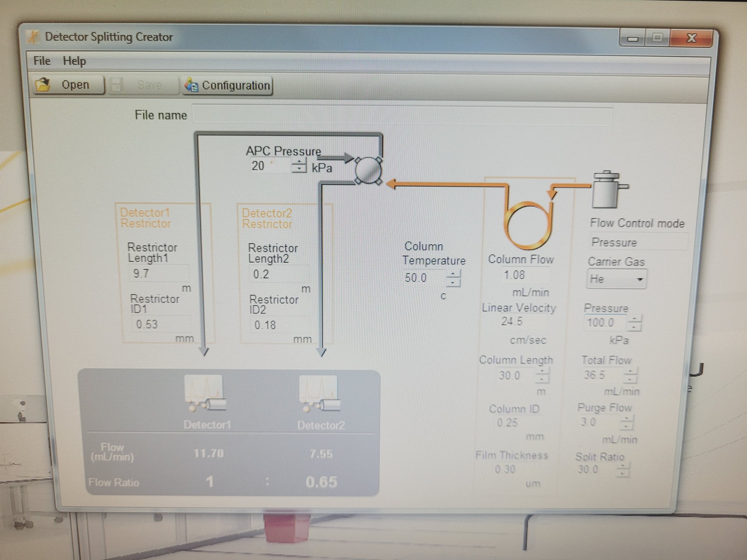
Task: Click the Detector1 chromatogram icon
Action: pos(205,393)
